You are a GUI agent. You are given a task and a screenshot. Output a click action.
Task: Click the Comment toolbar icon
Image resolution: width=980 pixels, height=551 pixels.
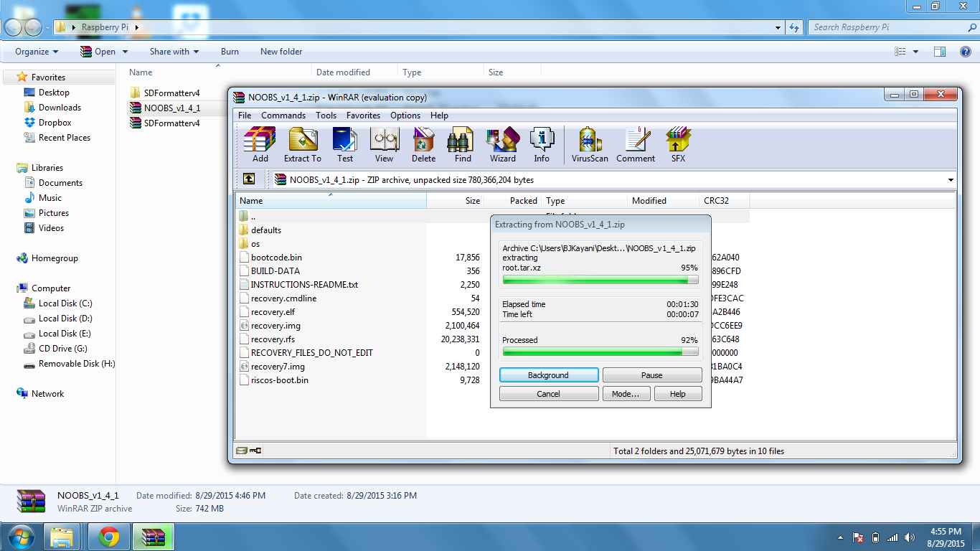[x=636, y=144]
